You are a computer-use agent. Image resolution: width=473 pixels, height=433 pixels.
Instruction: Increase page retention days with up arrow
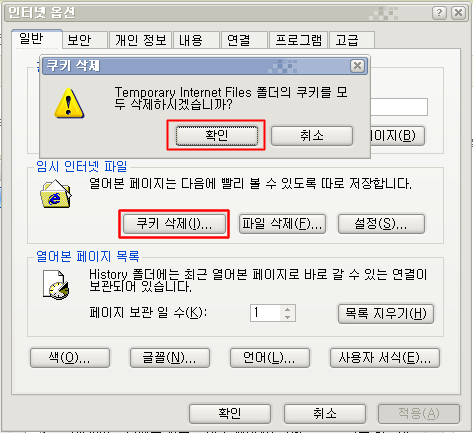(288, 309)
